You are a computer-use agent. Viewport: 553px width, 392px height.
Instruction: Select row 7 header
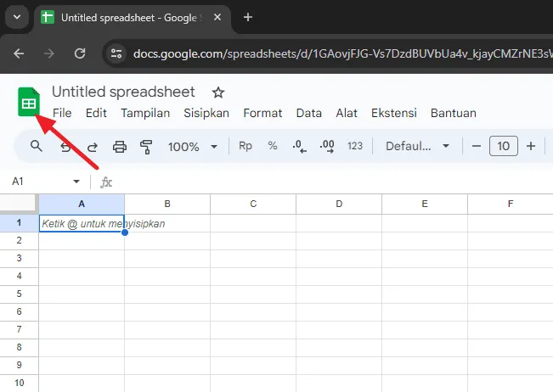pyautogui.click(x=19, y=330)
